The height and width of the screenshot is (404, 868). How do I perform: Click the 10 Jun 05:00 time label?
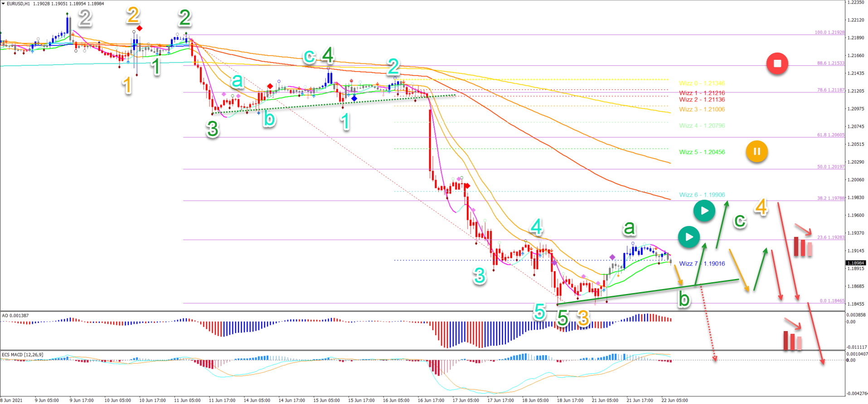coord(118,400)
